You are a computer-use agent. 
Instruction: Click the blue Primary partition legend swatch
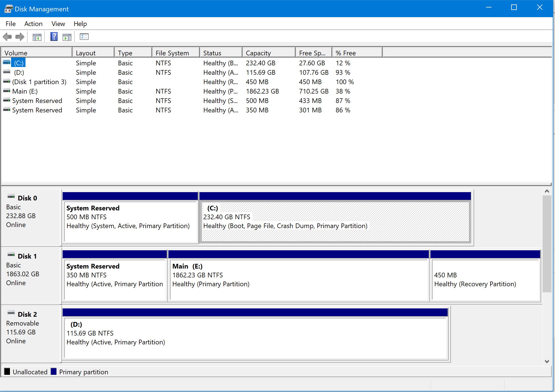click(54, 372)
